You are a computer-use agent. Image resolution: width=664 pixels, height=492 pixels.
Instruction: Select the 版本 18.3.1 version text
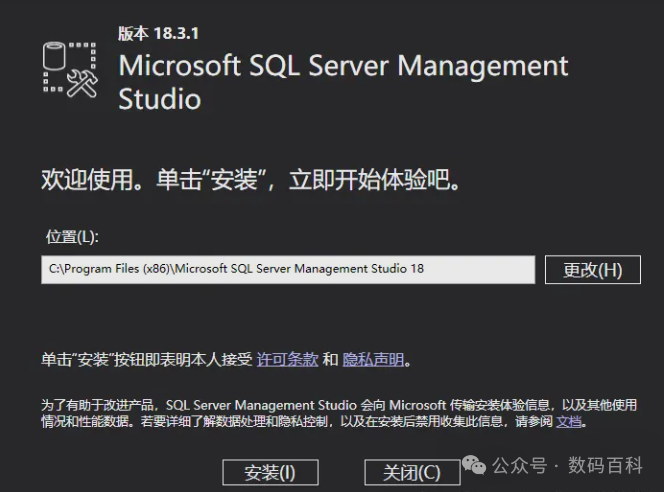158,33
